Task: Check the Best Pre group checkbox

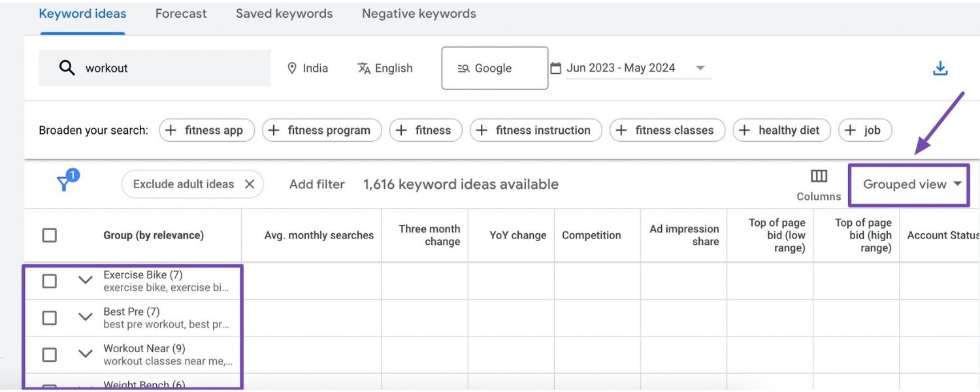Action: tap(49, 318)
